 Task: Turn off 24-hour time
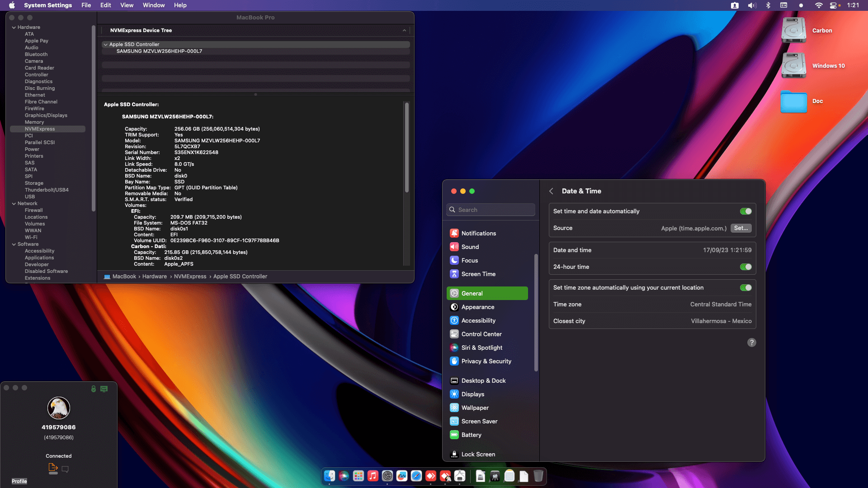pyautogui.click(x=745, y=267)
